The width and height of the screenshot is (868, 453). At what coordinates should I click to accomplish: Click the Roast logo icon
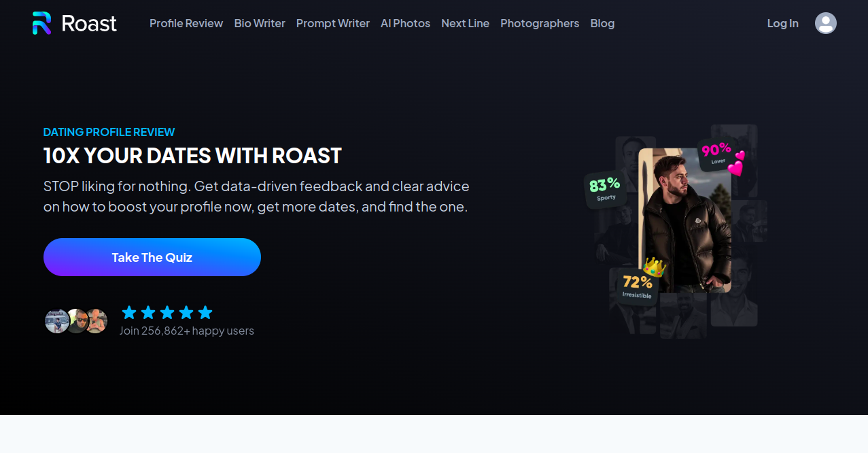click(42, 23)
